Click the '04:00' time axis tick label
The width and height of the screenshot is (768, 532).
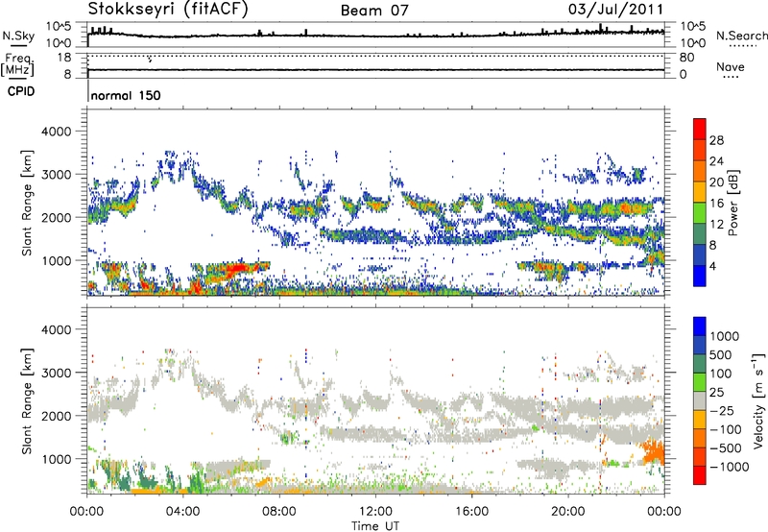pyautogui.click(x=183, y=512)
